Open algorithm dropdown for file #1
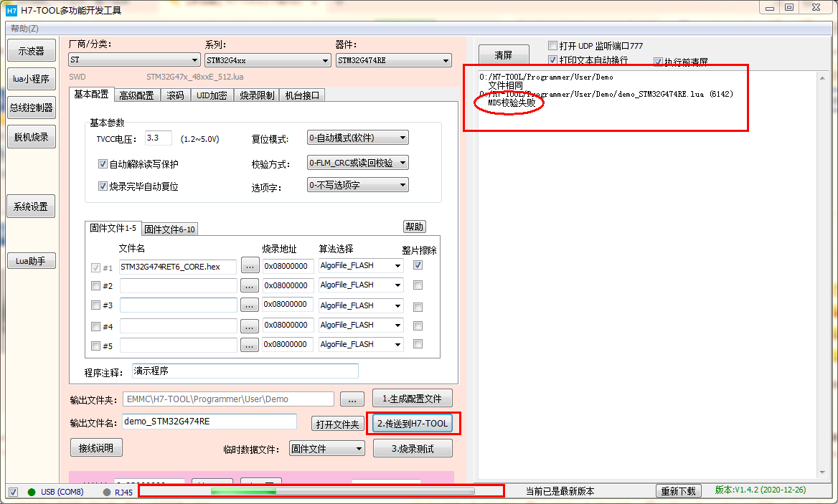The image size is (838, 504). pyautogui.click(x=361, y=266)
